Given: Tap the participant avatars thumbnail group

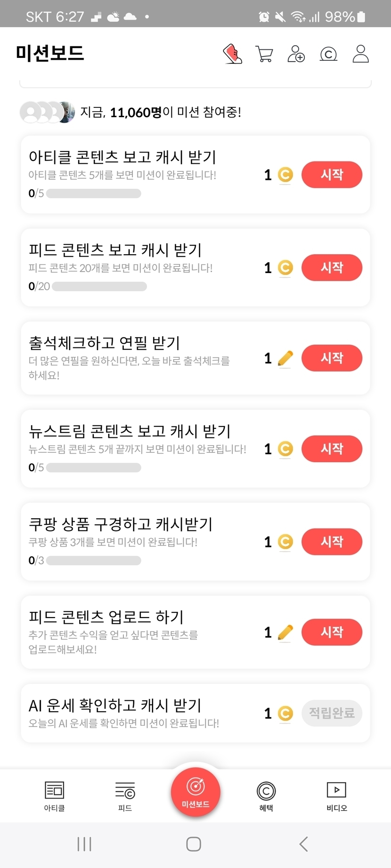Looking at the screenshot, I should (47, 112).
